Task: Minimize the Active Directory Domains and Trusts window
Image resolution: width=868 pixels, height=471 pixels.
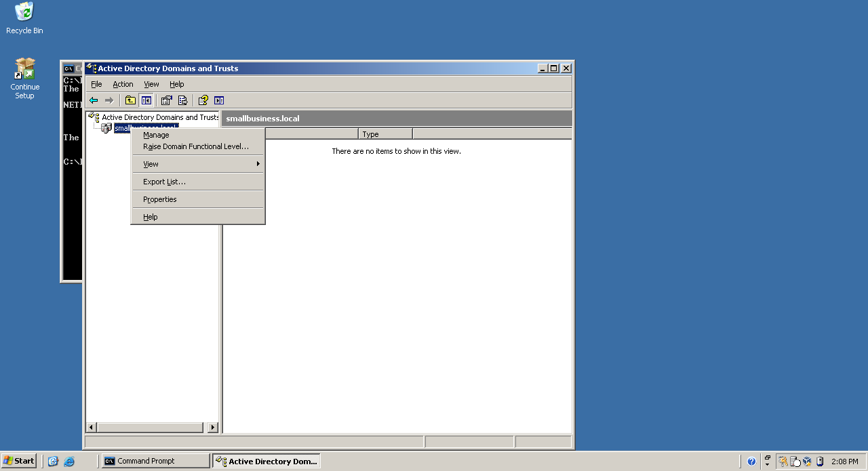Action: (x=542, y=68)
